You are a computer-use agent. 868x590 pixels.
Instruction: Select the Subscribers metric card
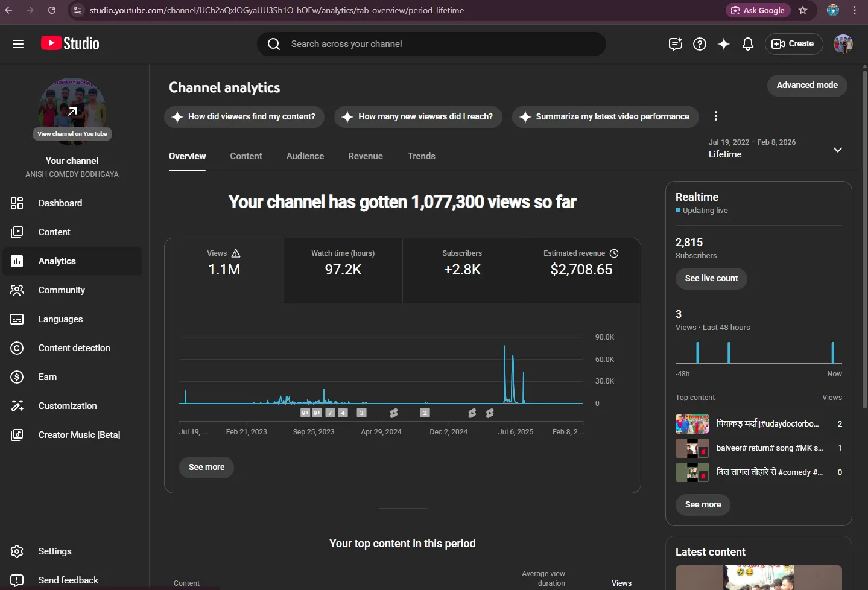pyautogui.click(x=462, y=271)
